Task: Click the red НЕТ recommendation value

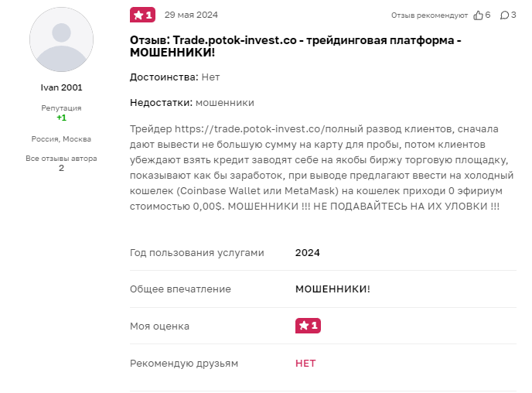Action: click(305, 363)
